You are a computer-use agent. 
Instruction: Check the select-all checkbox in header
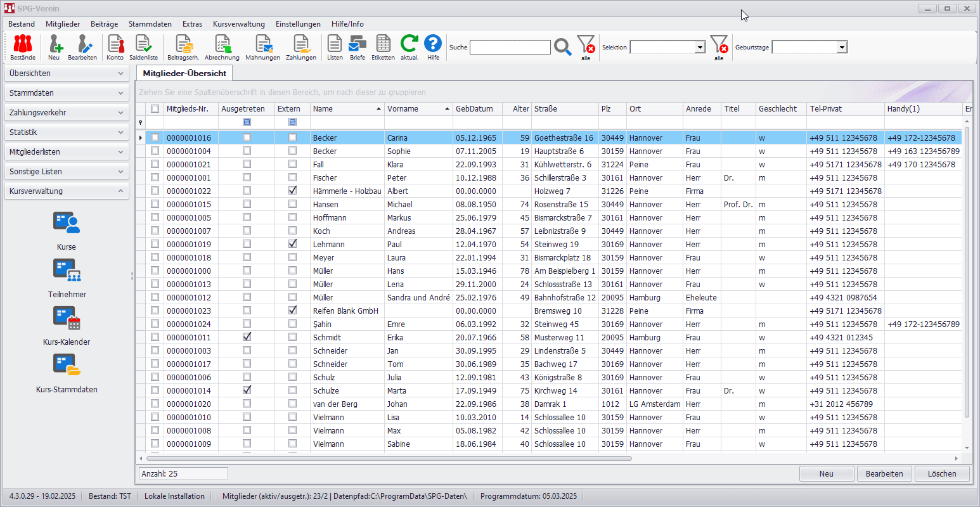(x=155, y=108)
